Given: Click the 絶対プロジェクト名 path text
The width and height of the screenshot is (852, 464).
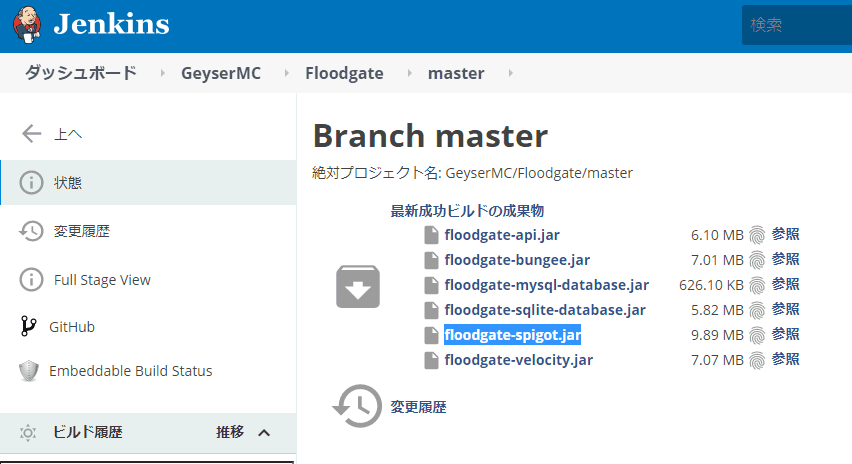Looking at the screenshot, I should (x=472, y=173).
